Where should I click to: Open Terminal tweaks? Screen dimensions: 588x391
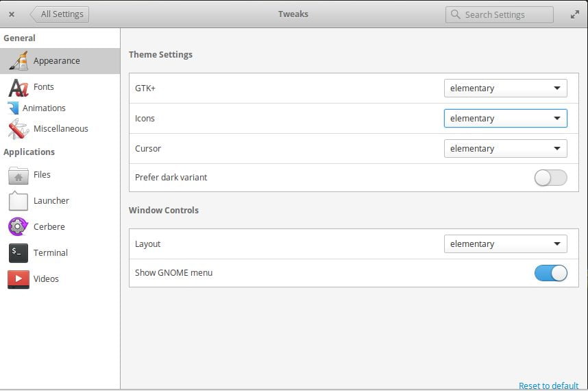tap(60, 253)
